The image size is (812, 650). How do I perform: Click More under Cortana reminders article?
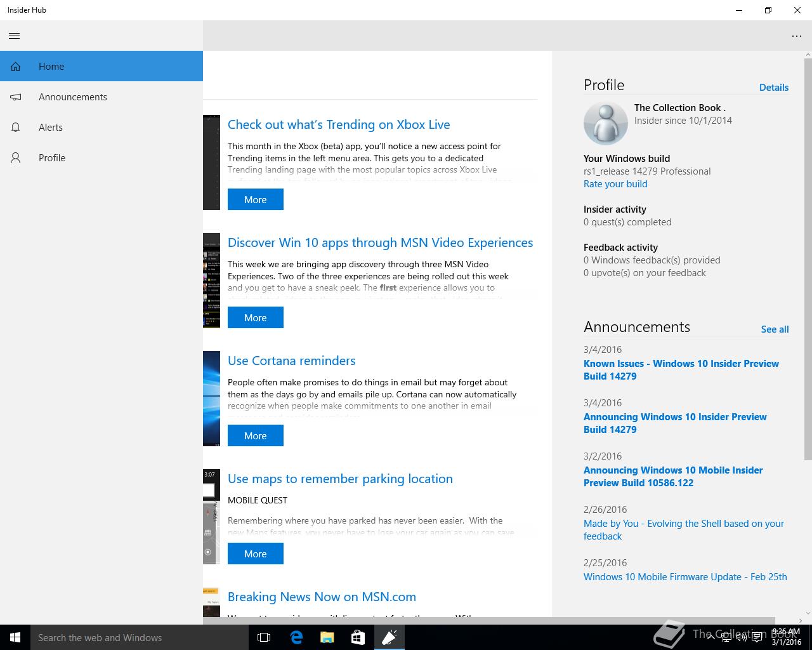coord(256,435)
